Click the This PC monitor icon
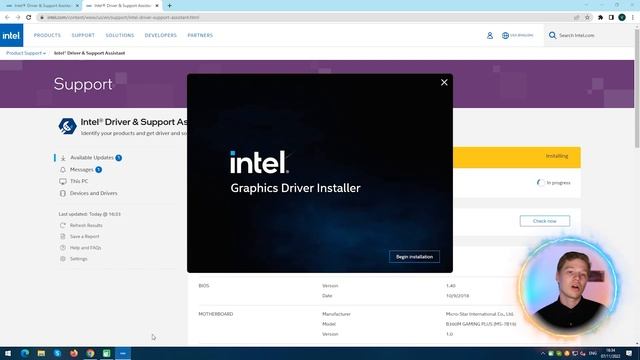 point(63,182)
